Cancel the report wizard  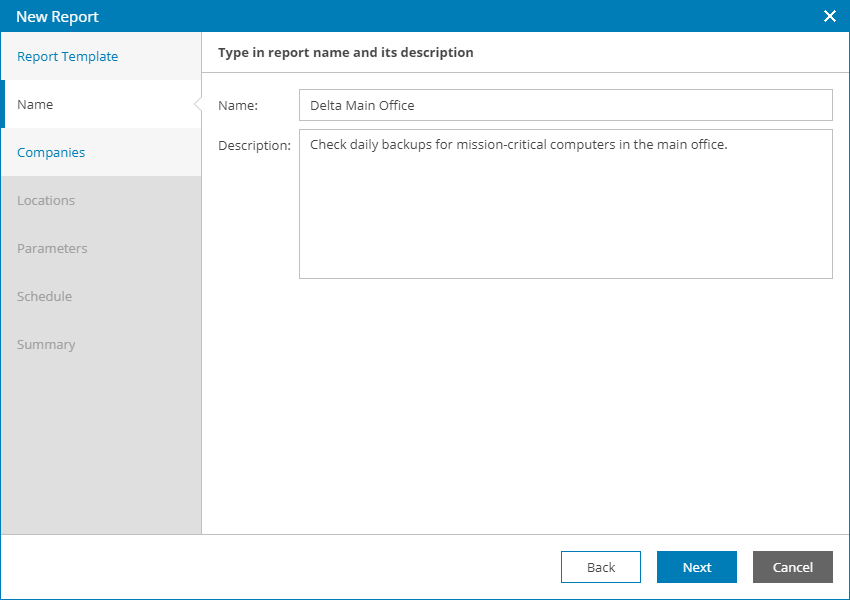click(x=793, y=567)
